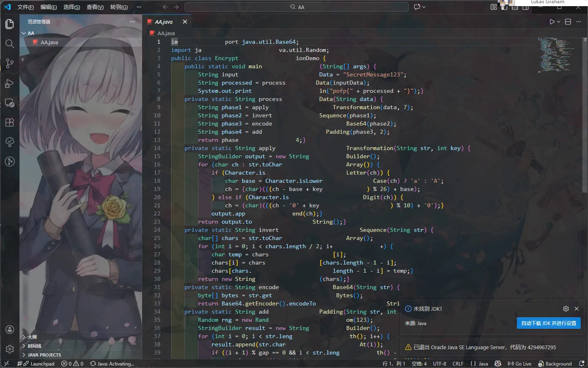Expand the 大纲 outline section
Viewport: 588px width, 368px height.
tap(32, 337)
